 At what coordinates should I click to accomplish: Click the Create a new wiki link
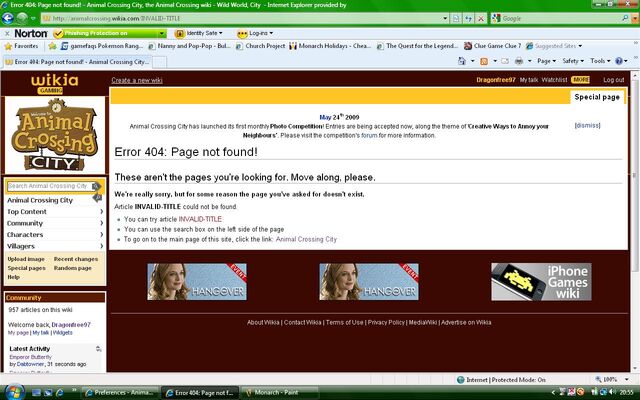click(137, 80)
